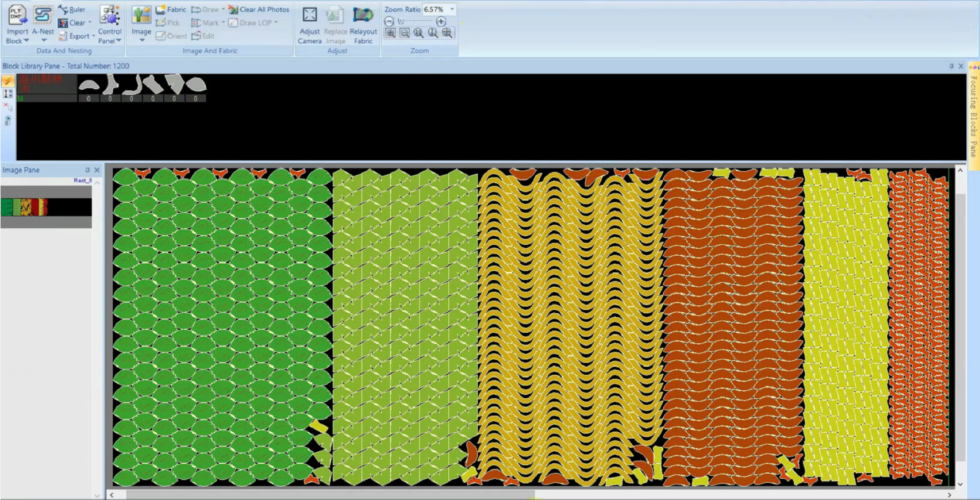The image size is (980, 500).
Task: Click the Draw tool
Action: (205, 9)
